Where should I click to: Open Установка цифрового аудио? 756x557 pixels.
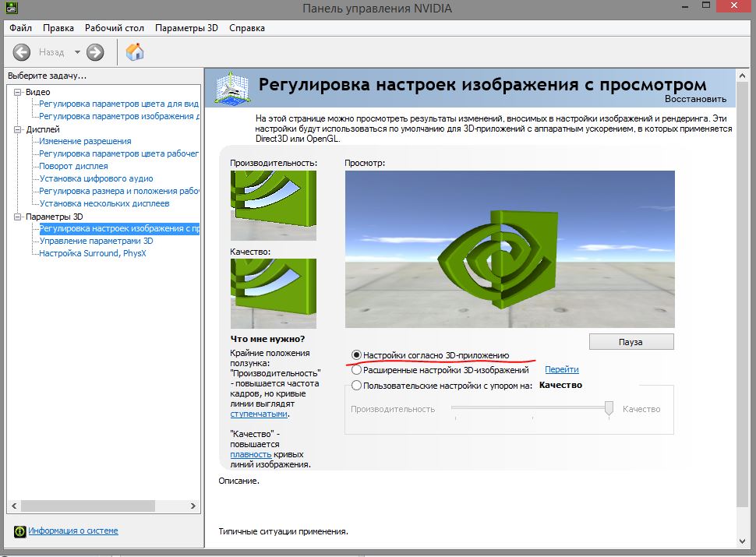(97, 178)
